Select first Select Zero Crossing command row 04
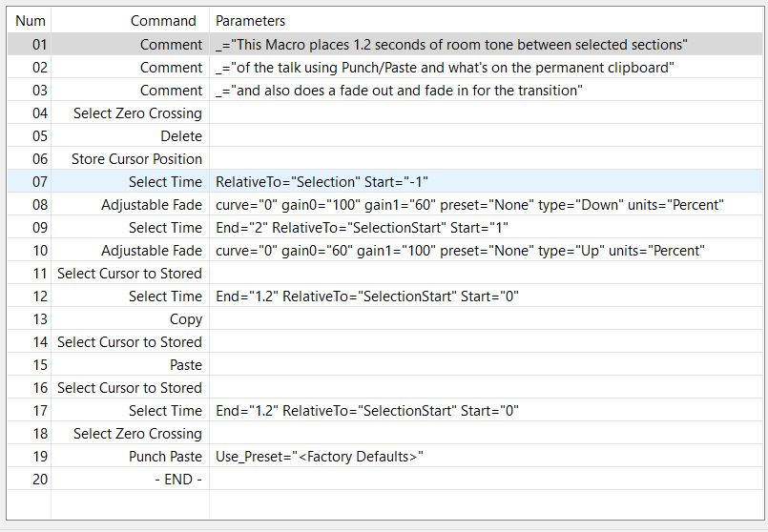The width and height of the screenshot is (768, 532). click(385, 113)
